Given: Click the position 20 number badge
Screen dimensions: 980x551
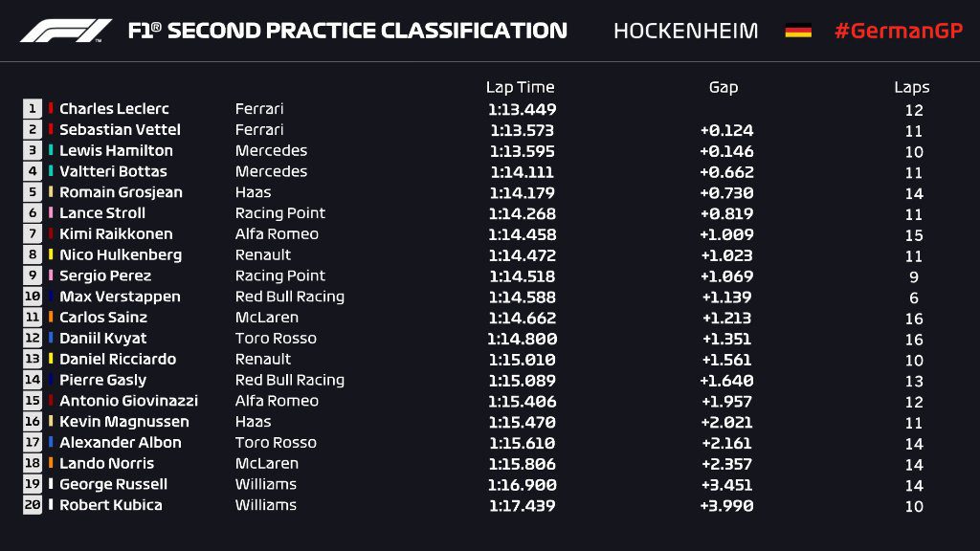Looking at the screenshot, I should [33, 505].
